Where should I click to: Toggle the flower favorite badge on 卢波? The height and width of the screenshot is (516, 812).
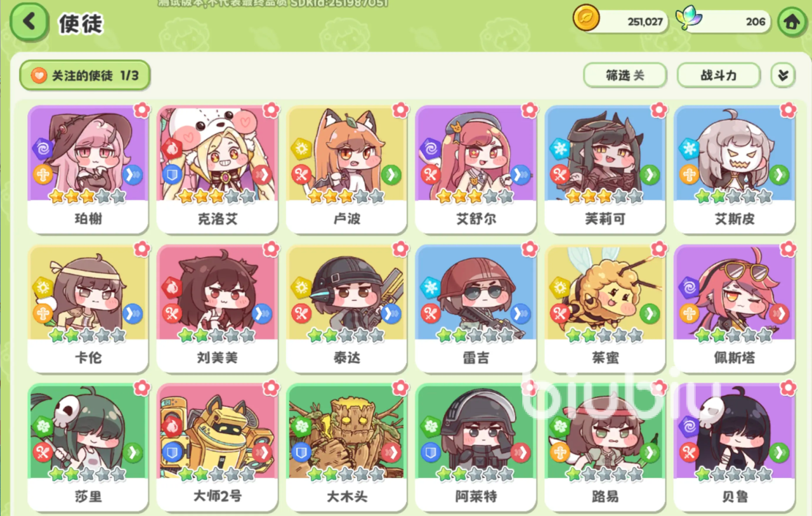point(400,110)
